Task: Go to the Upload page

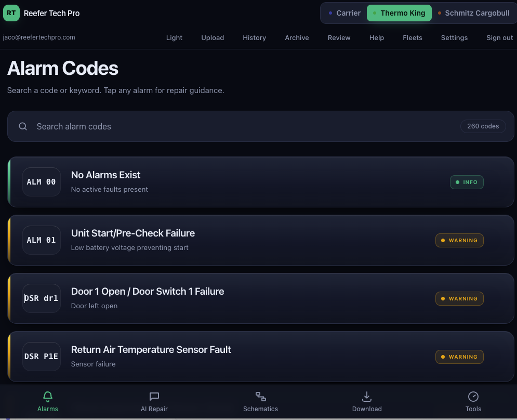Action: (213, 37)
